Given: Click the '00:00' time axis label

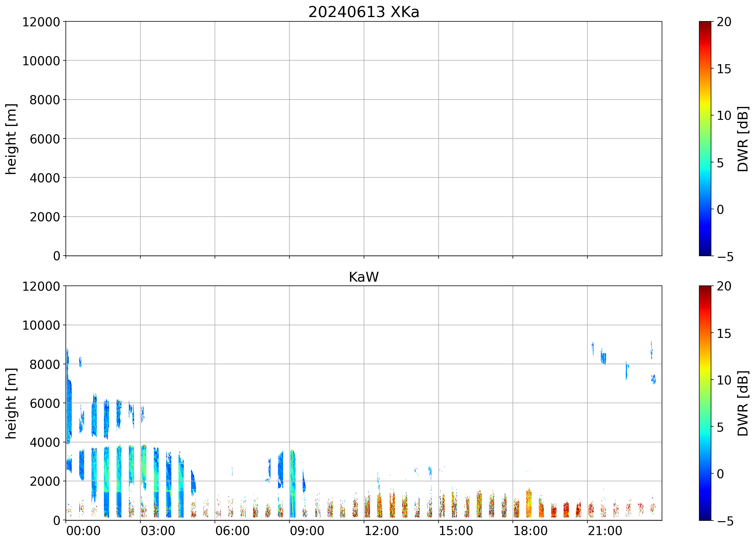Looking at the screenshot, I should (x=83, y=531).
